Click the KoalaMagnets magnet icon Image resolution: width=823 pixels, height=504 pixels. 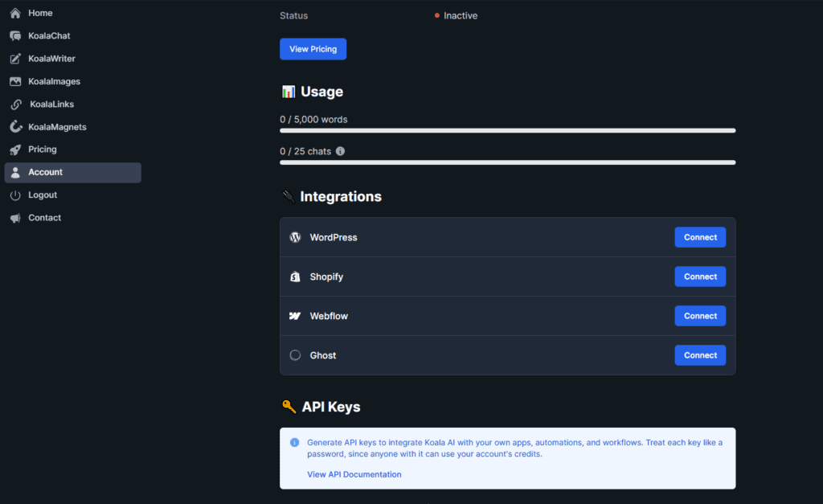tap(15, 127)
